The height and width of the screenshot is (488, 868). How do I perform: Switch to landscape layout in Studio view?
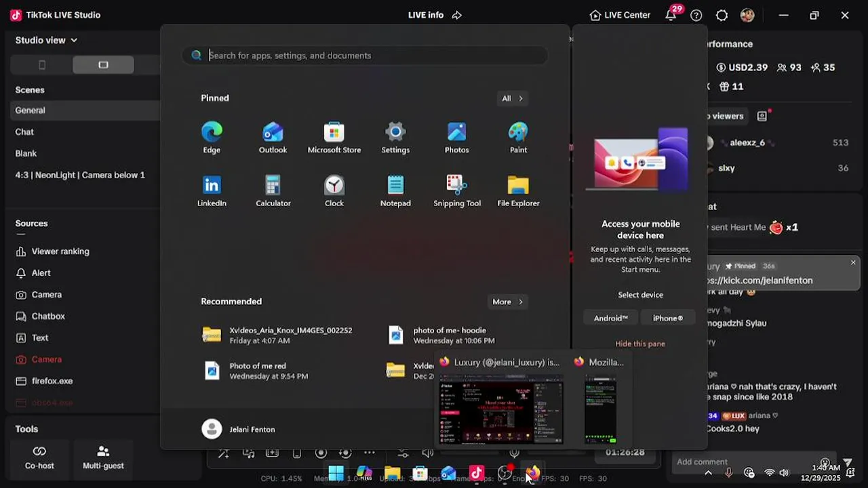click(x=103, y=64)
